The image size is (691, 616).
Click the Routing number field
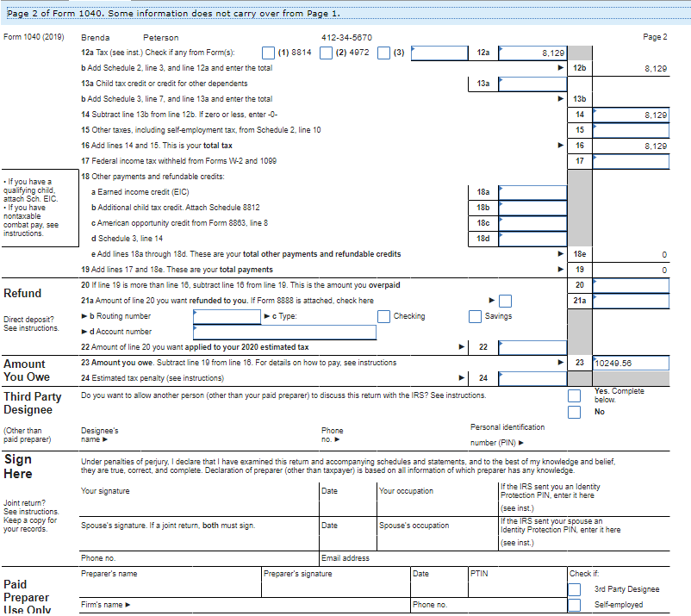(x=227, y=316)
